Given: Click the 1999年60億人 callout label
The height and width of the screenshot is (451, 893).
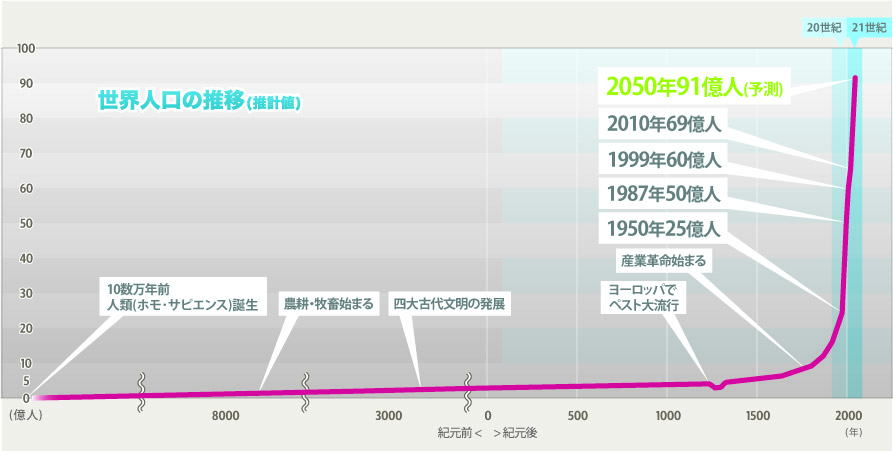Looking at the screenshot, I should (x=664, y=159).
